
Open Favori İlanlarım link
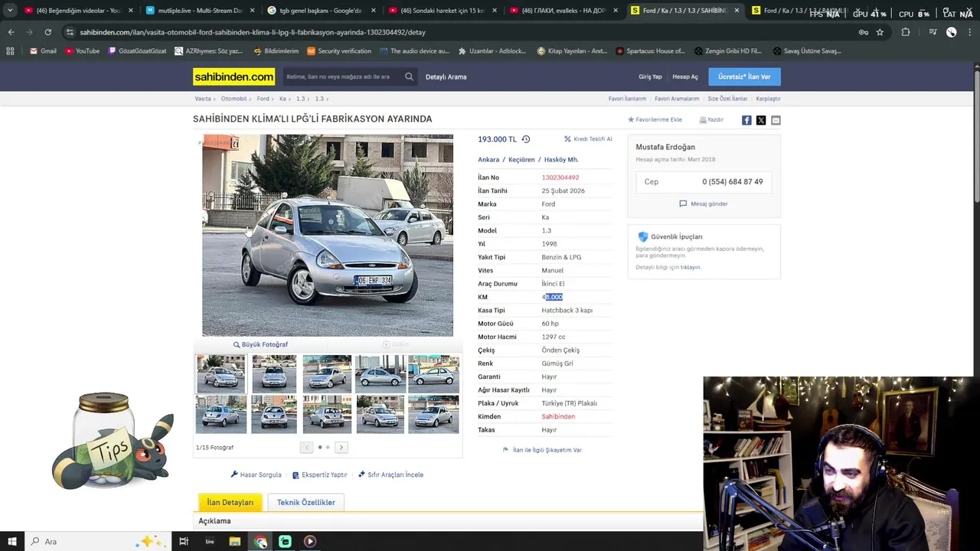click(x=627, y=99)
